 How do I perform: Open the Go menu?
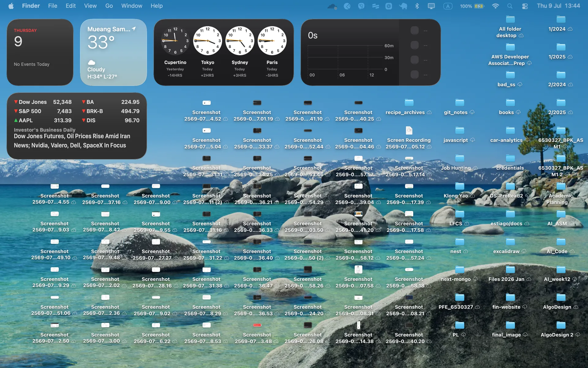click(x=109, y=6)
